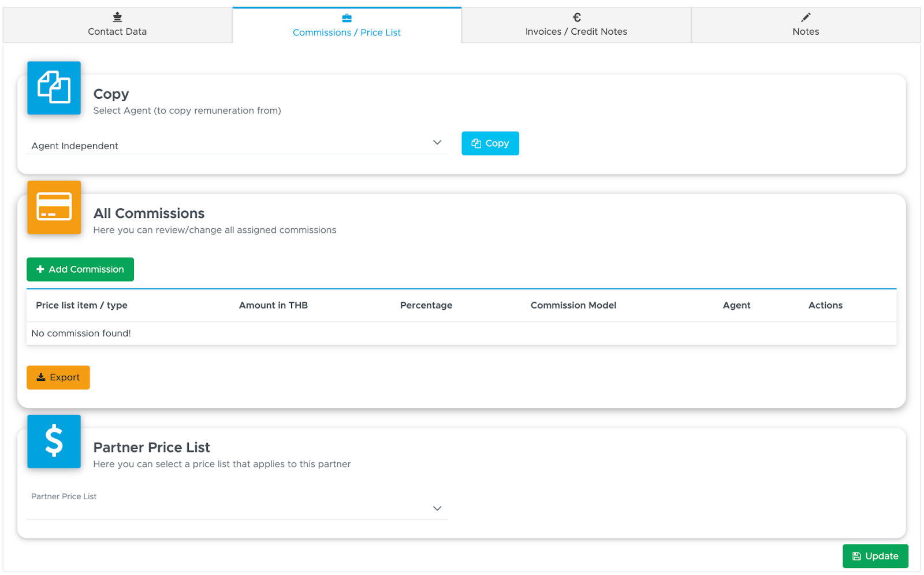Switch to Invoices / Credit Notes tab
Viewport: 924px width, 575px height.
[x=576, y=25]
